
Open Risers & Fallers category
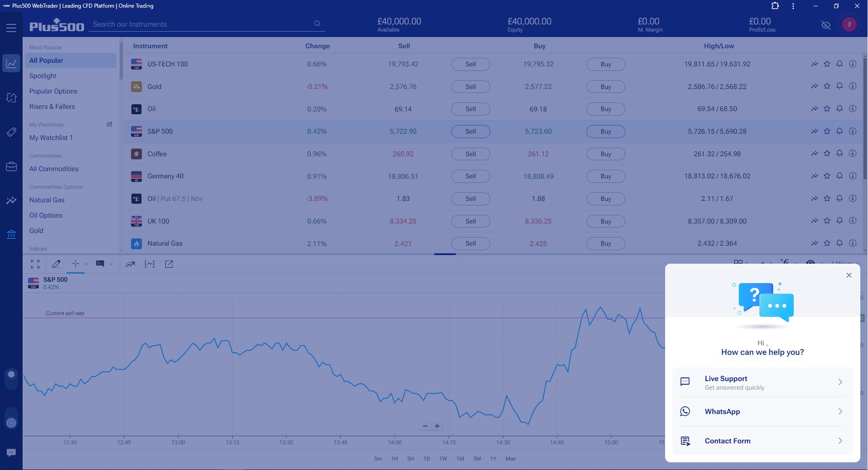click(x=52, y=107)
